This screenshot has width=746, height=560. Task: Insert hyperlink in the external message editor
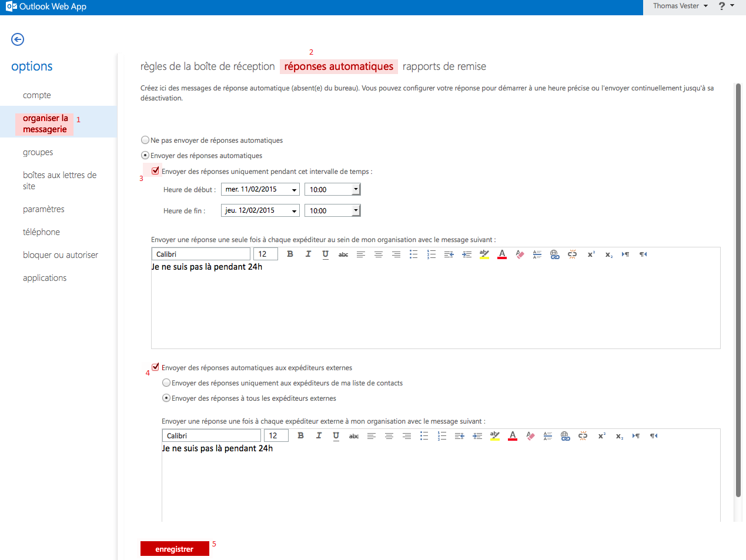566,436
